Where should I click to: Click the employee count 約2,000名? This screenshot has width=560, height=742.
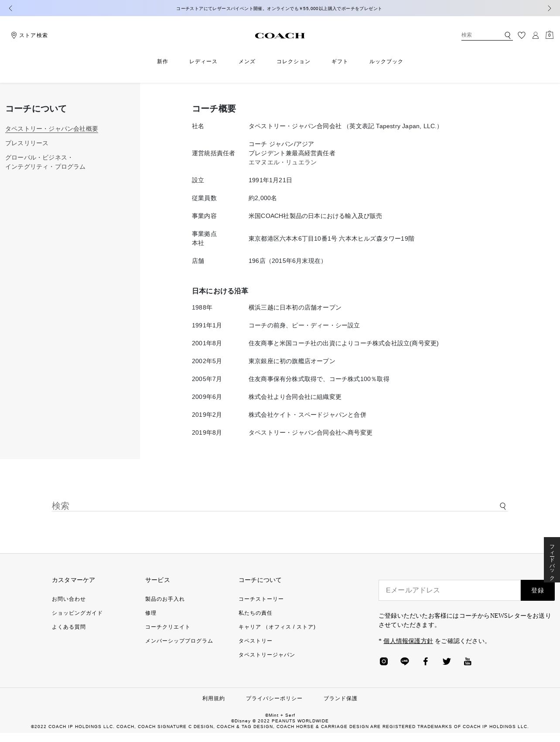[263, 198]
